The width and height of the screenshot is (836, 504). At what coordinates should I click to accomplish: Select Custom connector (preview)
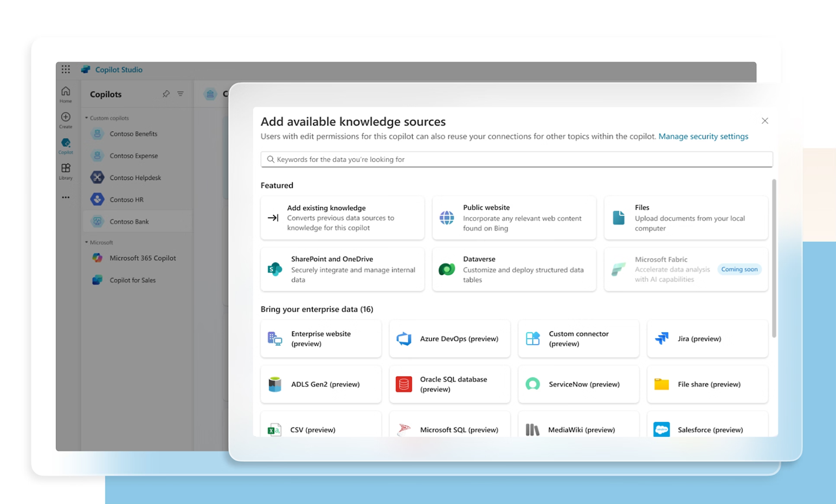click(x=578, y=339)
